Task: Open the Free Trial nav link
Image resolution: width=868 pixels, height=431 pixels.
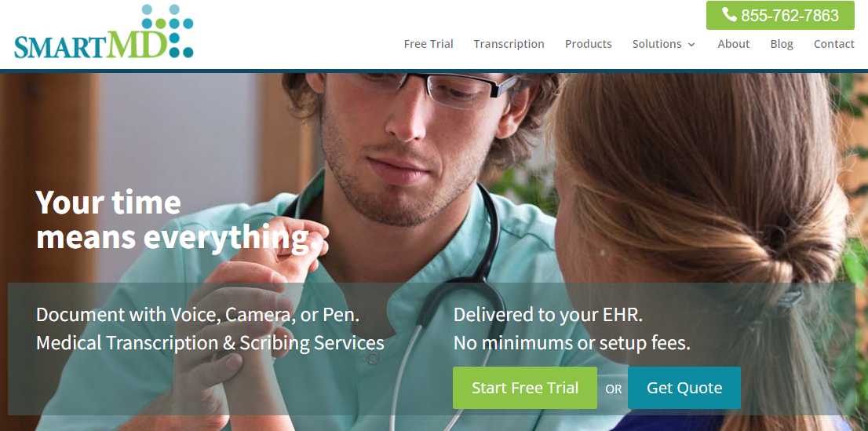Action: (x=429, y=44)
